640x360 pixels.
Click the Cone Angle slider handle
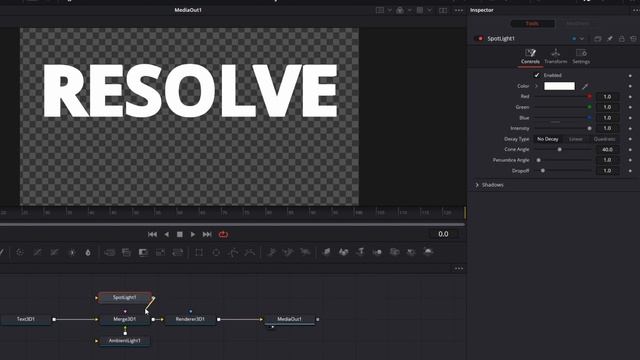(560, 150)
